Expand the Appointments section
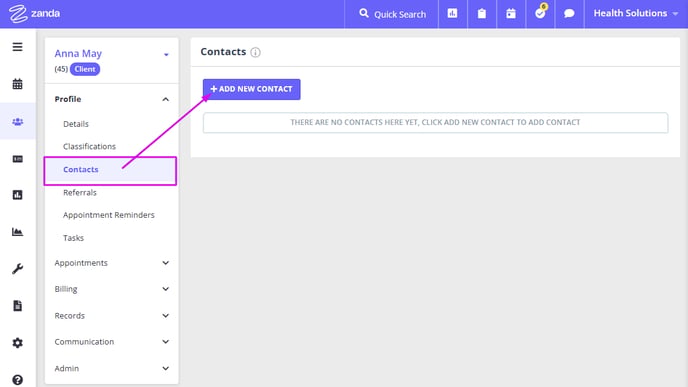 coord(111,263)
